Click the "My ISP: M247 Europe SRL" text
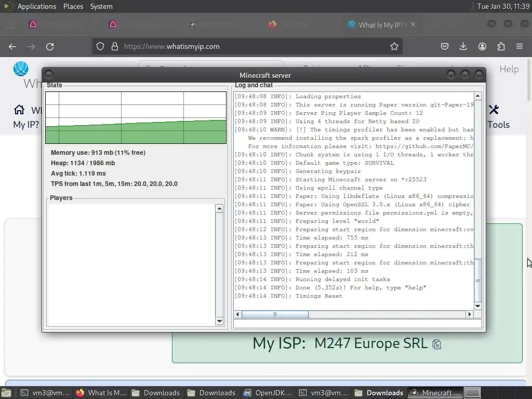Screen dimensions: 532x399 pos(340,343)
